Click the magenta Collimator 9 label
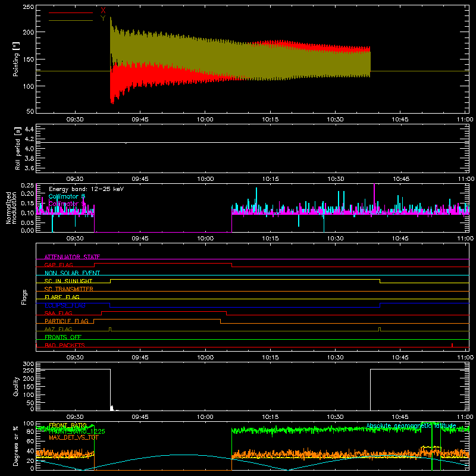This screenshot has width=476, height=476. click(67, 203)
